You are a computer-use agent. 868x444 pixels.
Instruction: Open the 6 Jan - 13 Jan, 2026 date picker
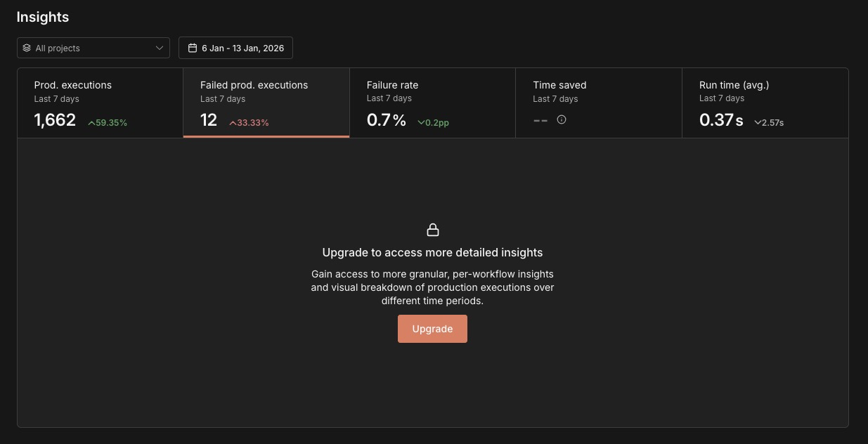(235, 48)
